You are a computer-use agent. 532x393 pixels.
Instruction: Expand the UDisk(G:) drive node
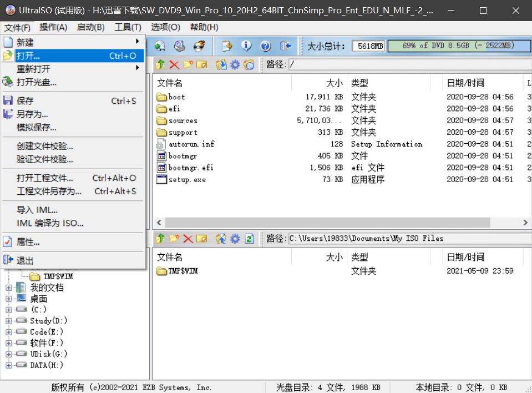[x=9, y=354]
